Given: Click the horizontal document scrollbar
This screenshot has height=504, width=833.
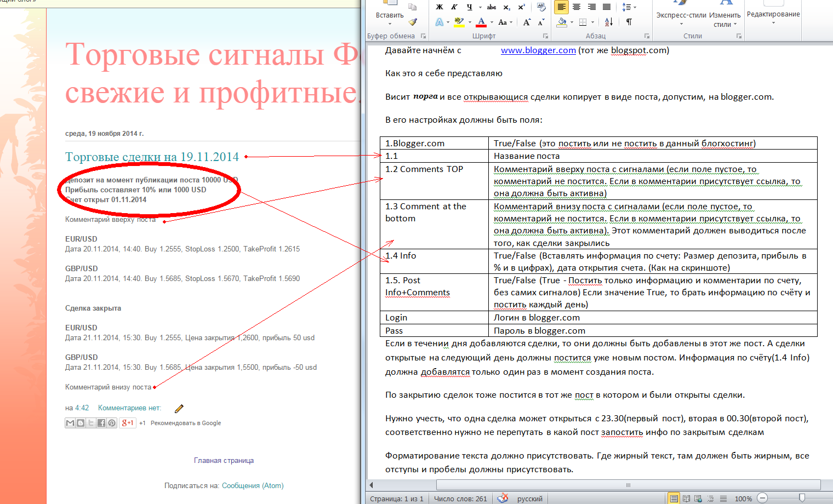Looking at the screenshot, I should (628, 485).
